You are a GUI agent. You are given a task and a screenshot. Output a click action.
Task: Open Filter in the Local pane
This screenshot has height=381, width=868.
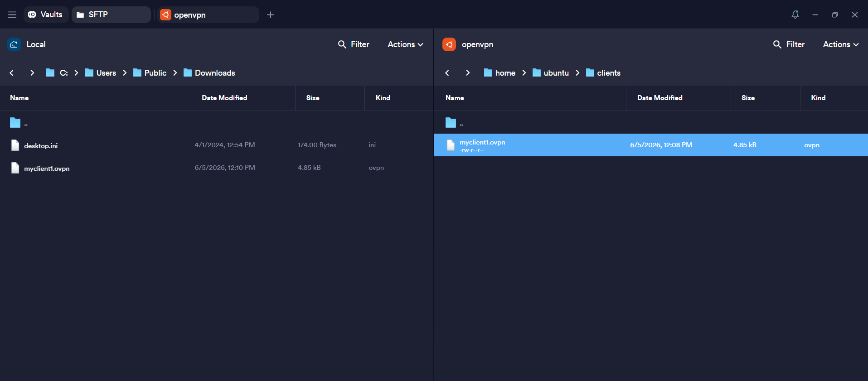[x=354, y=44]
